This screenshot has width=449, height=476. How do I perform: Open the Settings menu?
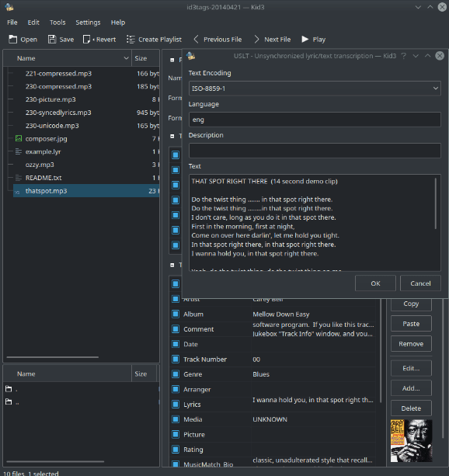[88, 23]
